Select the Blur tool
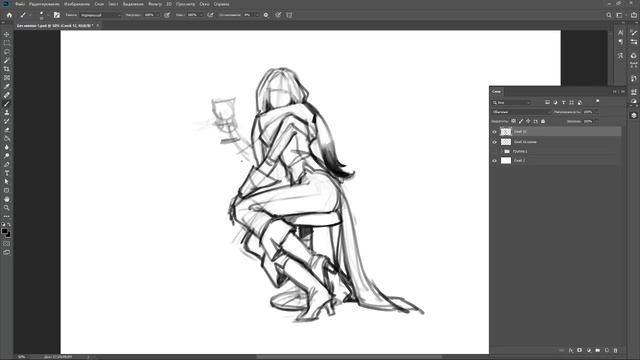 (x=7, y=147)
